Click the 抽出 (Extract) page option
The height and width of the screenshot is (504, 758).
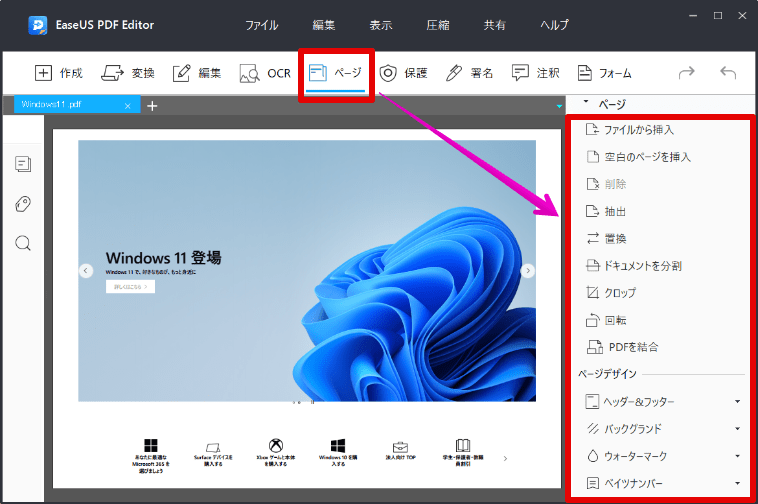606,211
